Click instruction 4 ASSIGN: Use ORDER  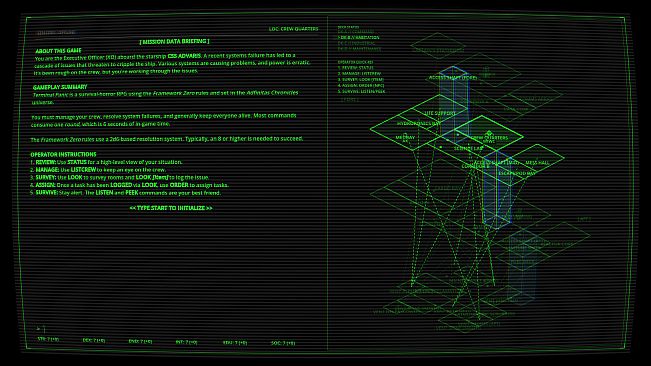pyautogui.click(x=130, y=185)
